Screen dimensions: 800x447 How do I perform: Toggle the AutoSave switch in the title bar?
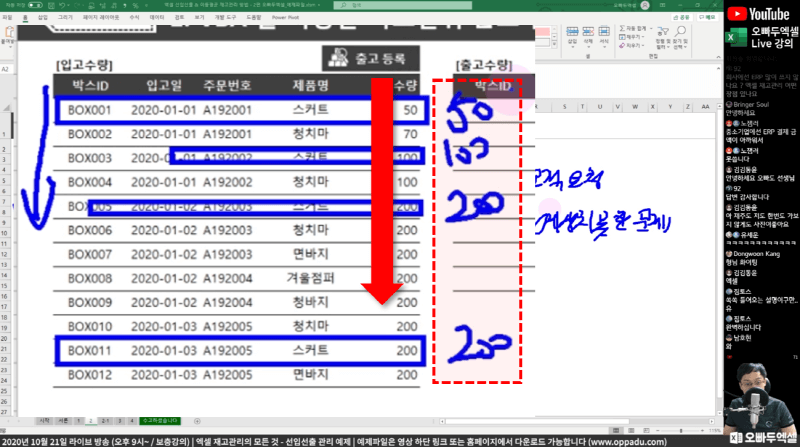tap(35, 5)
